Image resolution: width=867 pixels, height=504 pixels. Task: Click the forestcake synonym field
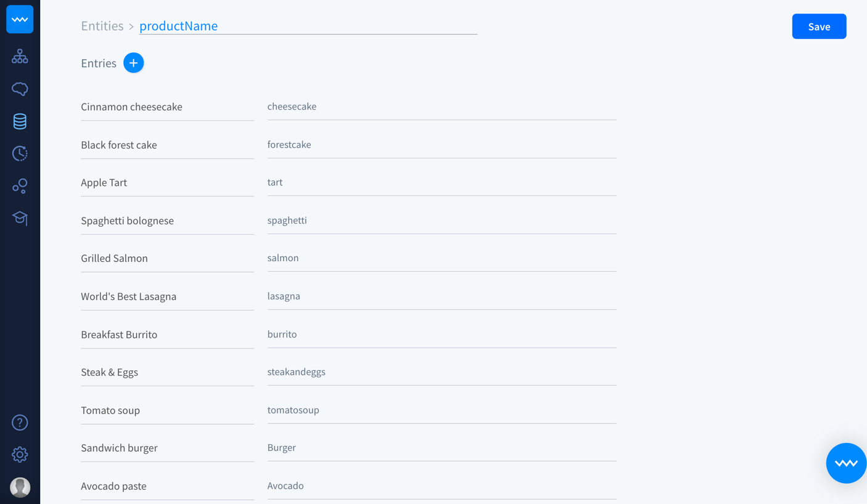coord(442,145)
